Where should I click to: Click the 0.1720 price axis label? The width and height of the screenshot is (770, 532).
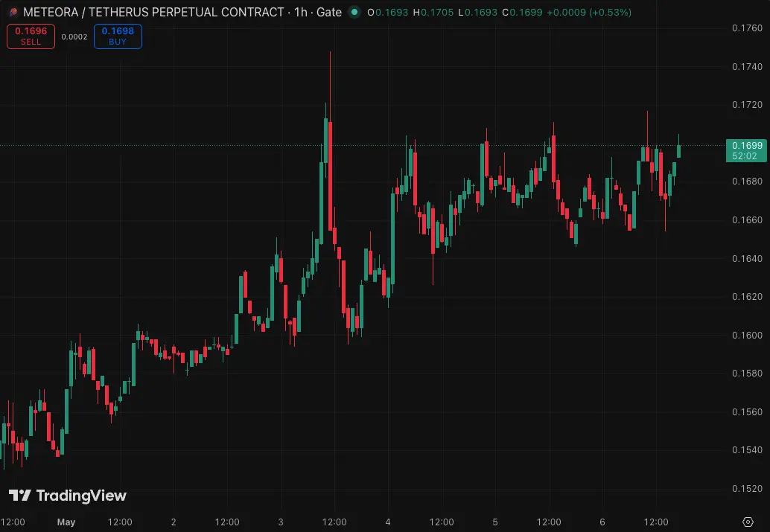[x=747, y=104]
